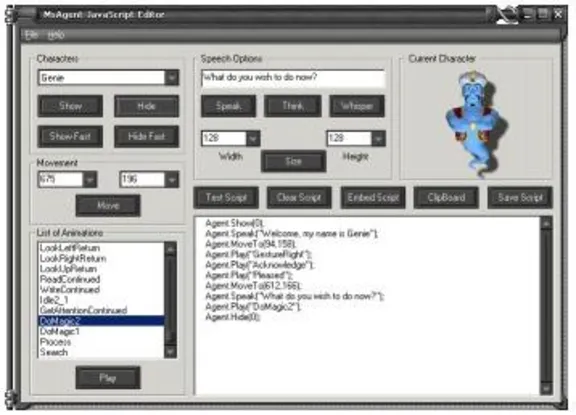The height and width of the screenshot is (415, 576).
Task: Click the Agent.Speak Welcome script line
Action: click(291, 234)
